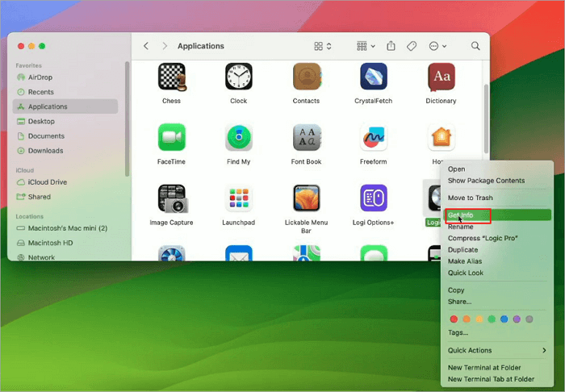Go to Downloads in the sidebar
565x392 pixels.
(x=45, y=151)
